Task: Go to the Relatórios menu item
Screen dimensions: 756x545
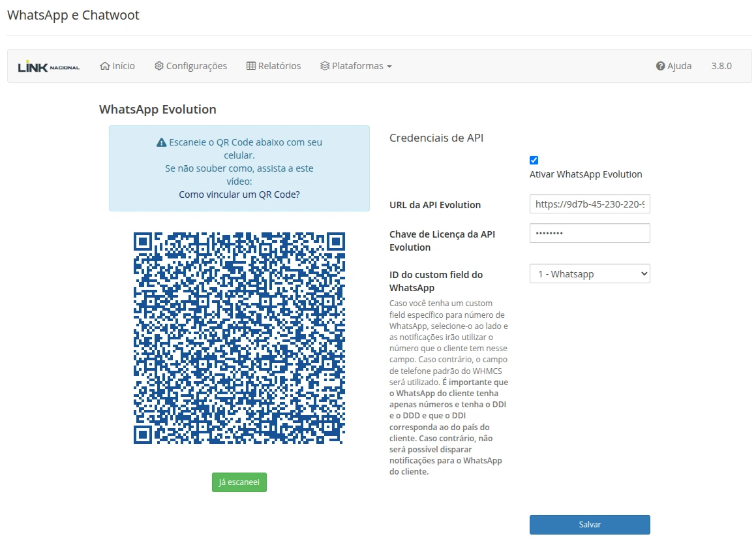Action: [x=279, y=66]
